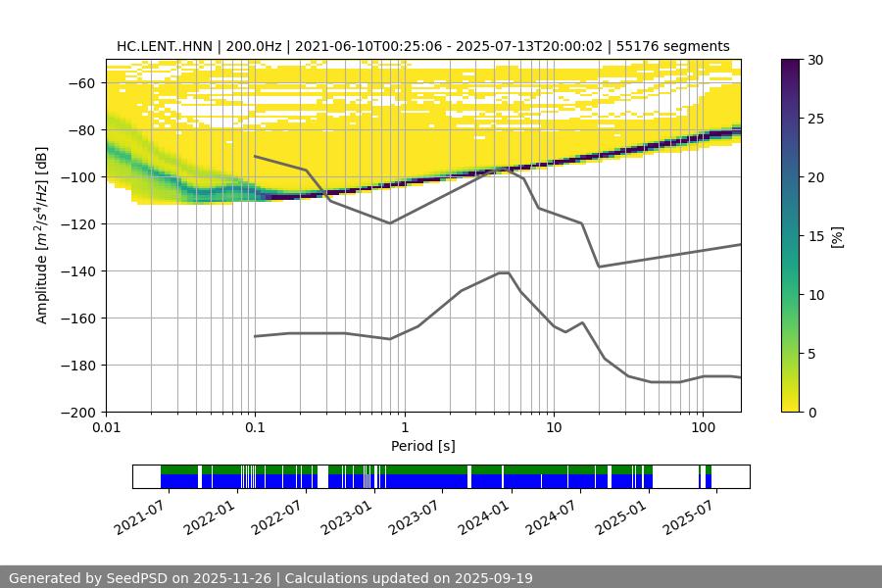Click the x-axis tick label 1

click(x=404, y=428)
